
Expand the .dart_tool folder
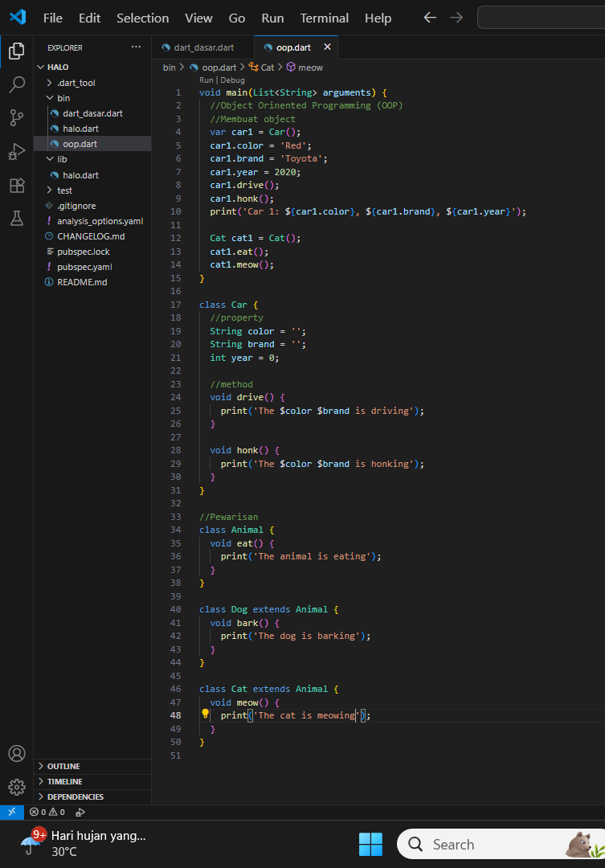tap(76, 83)
